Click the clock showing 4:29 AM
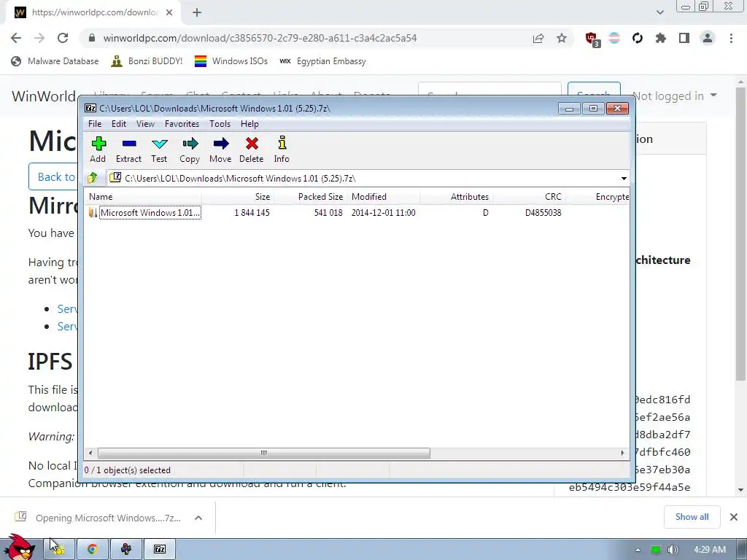 [710, 550]
